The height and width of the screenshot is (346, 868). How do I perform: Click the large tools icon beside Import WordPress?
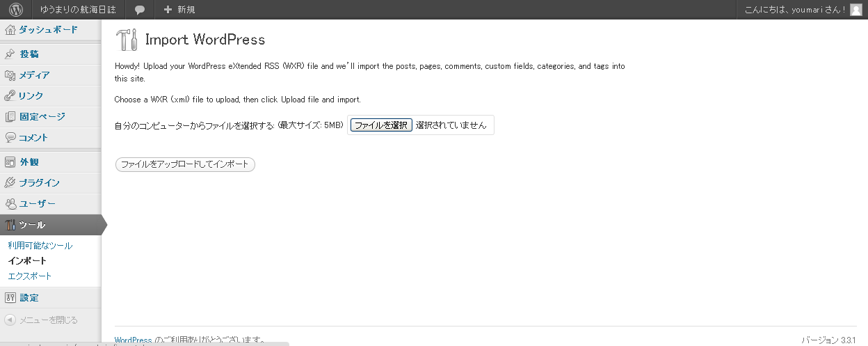[127, 40]
